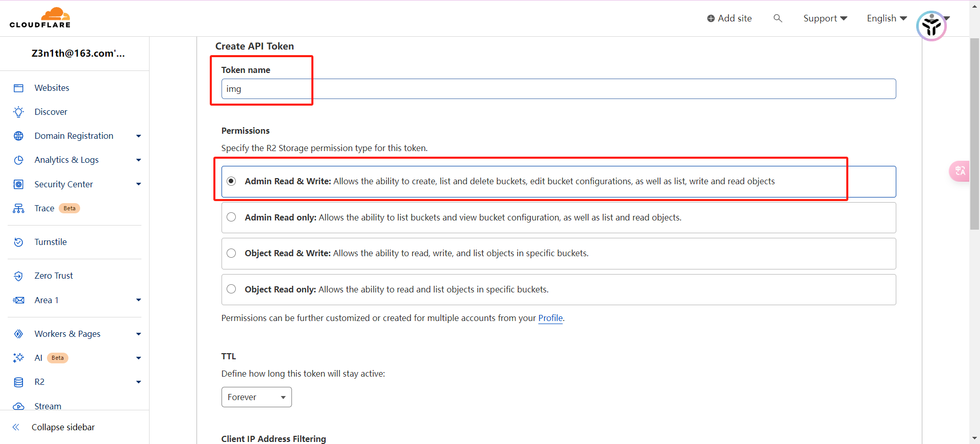The width and height of the screenshot is (980, 444).
Task: Open the TTL Forever dropdown
Action: pyautogui.click(x=256, y=397)
